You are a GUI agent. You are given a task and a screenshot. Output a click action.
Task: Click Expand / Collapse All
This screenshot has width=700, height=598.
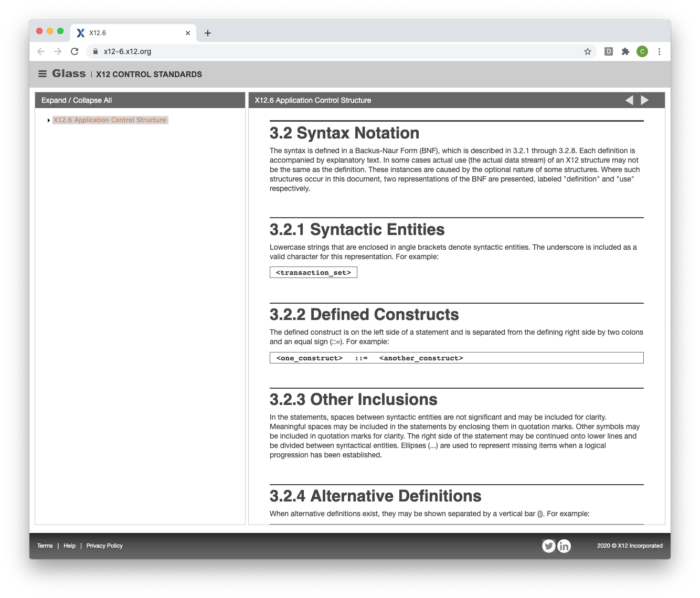point(76,100)
